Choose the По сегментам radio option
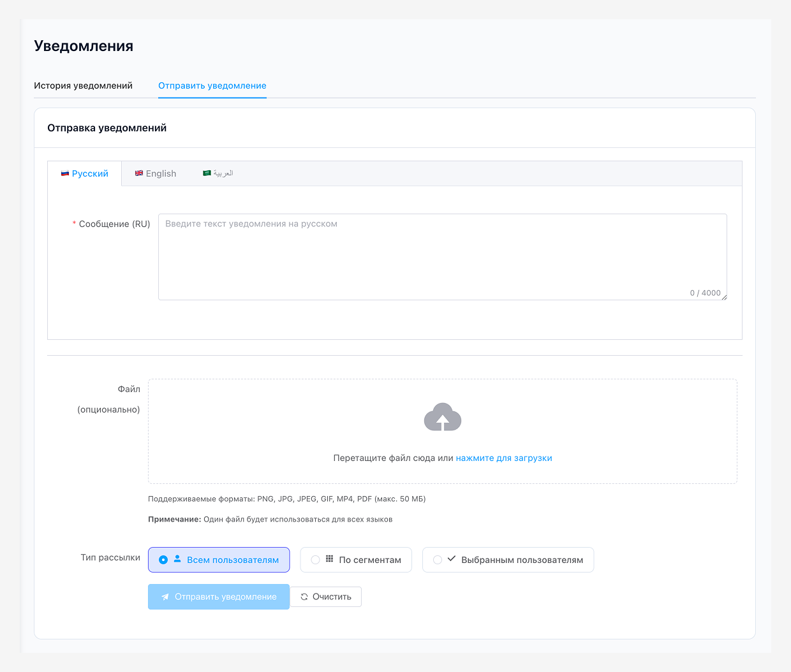The image size is (791, 672). (x=315, y=560)
